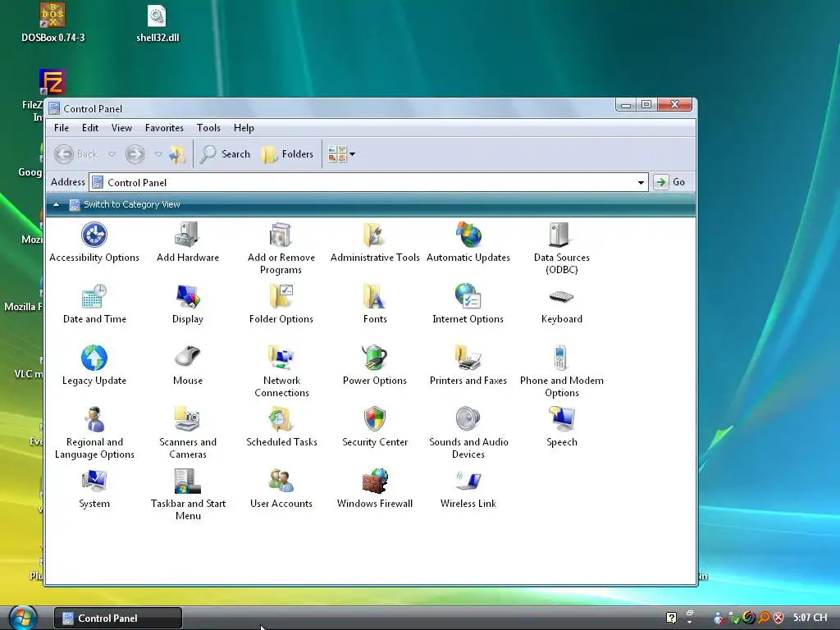The image size is (840, 630).
Task: Open DOSBox 0.74-3 desktop shortcut
Action: click(x=52, y=22)
